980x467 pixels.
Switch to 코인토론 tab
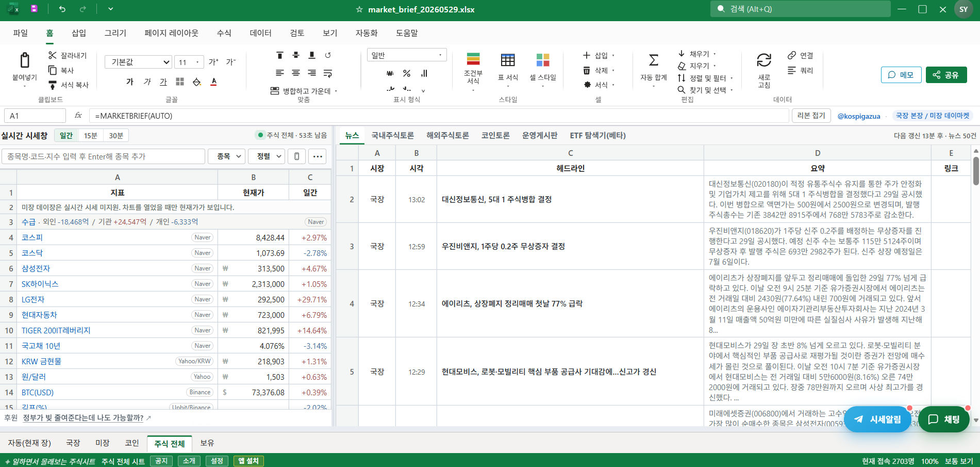(495, 135)
